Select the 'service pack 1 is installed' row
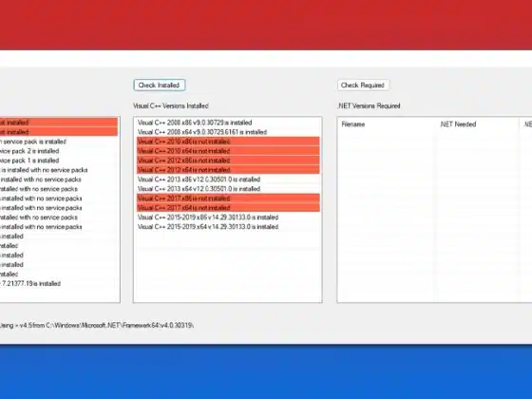This screenshot has height=399, width=532. [59, 161]
